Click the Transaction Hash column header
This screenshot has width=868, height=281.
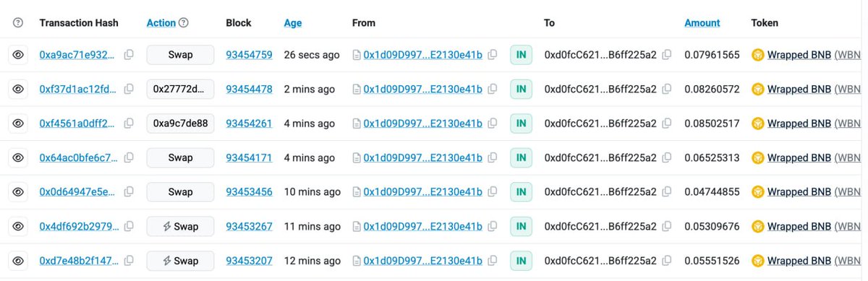79,23
